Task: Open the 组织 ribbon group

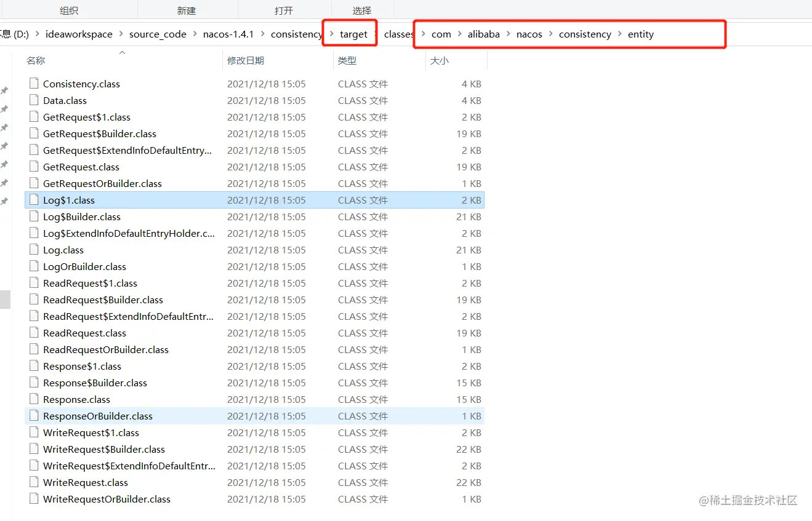Action: point(68,10)
